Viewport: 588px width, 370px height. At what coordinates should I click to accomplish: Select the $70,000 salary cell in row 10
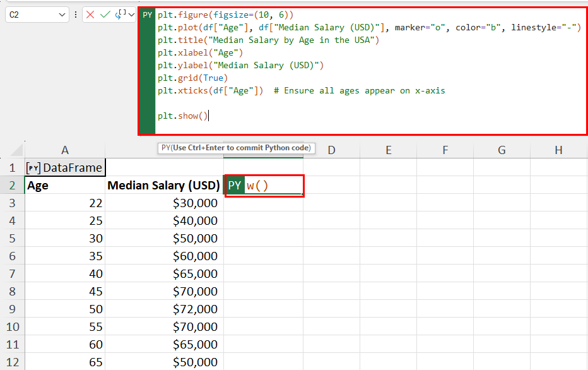[164, 326]
